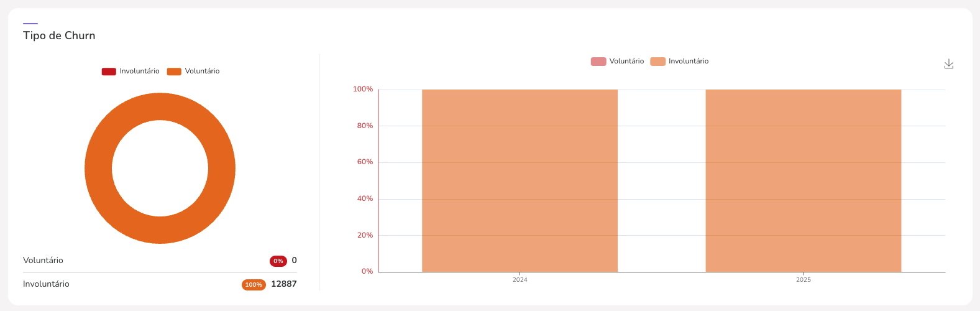980x311 pixels.
Task: Click the download chart icon
Action: point(948,64)
